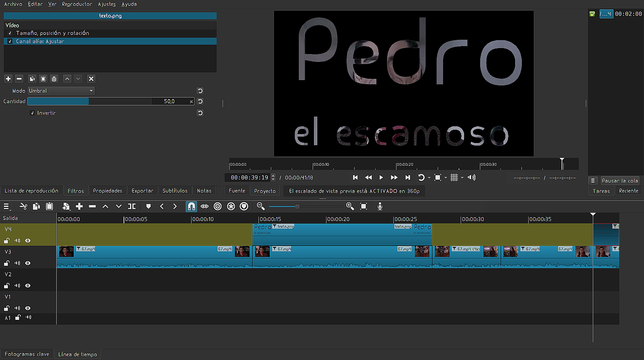Click the zoom timeline to fit icon
644x360 pixels.
(364, 206)
